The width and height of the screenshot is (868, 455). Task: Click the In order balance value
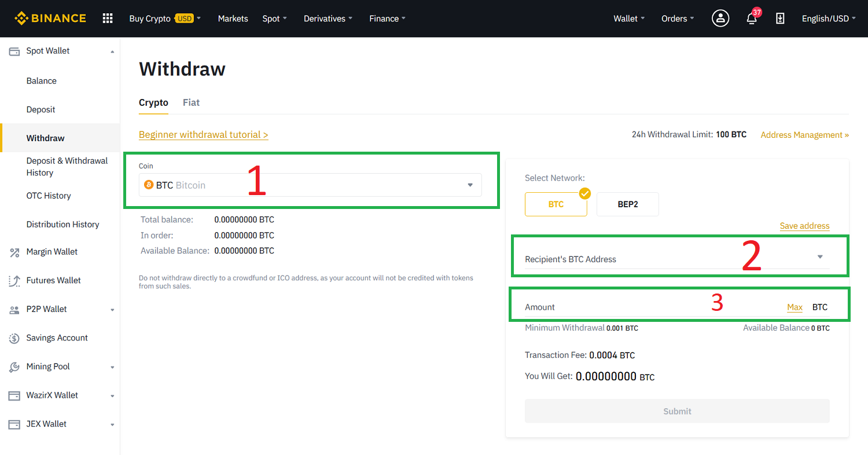click(x=244, y=236)
